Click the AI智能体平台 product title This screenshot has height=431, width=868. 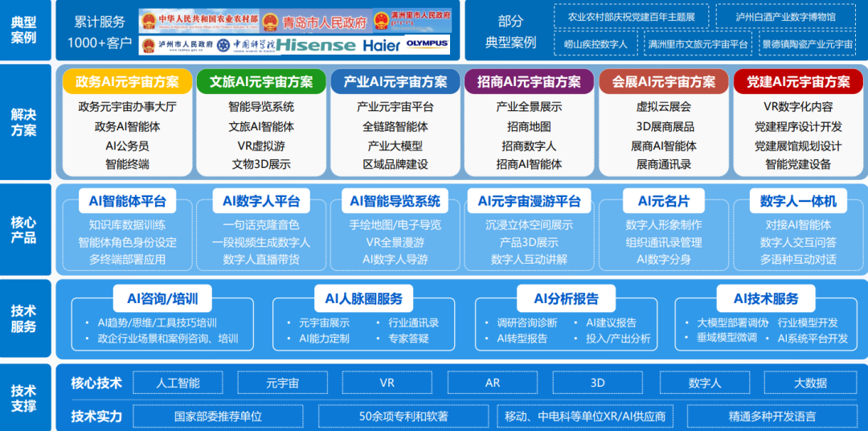pos(127,200)
